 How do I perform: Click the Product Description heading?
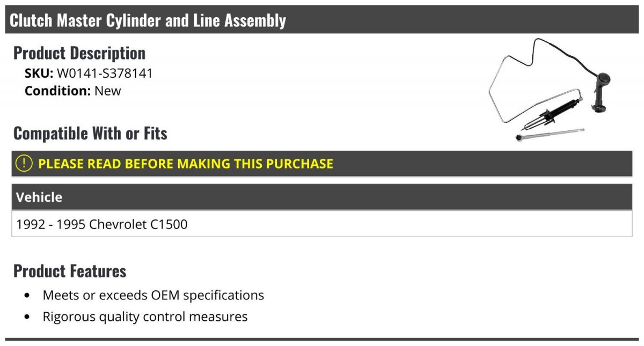point(79,53)
